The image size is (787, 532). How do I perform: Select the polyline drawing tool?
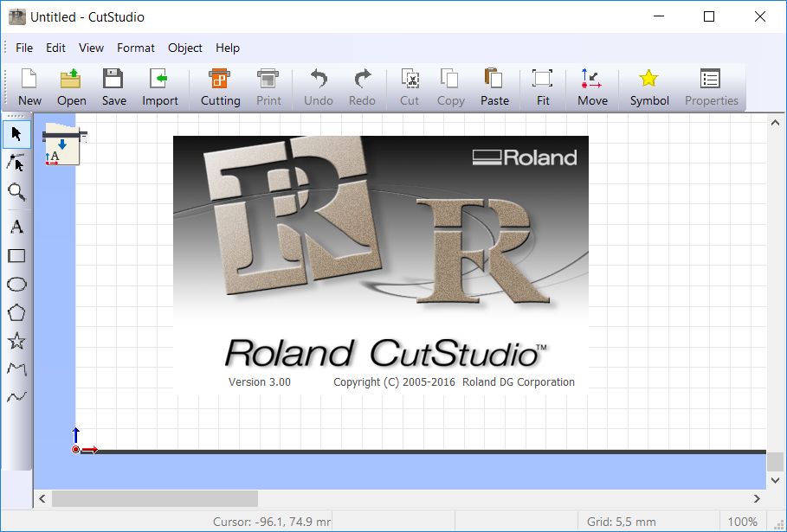click(16, 369)
